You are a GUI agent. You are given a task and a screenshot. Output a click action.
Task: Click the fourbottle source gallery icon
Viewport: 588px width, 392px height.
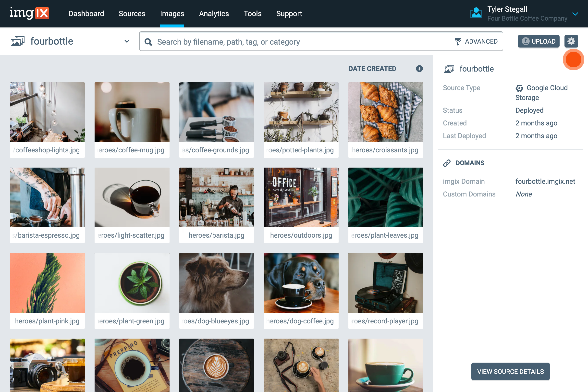tap(17, 41)
